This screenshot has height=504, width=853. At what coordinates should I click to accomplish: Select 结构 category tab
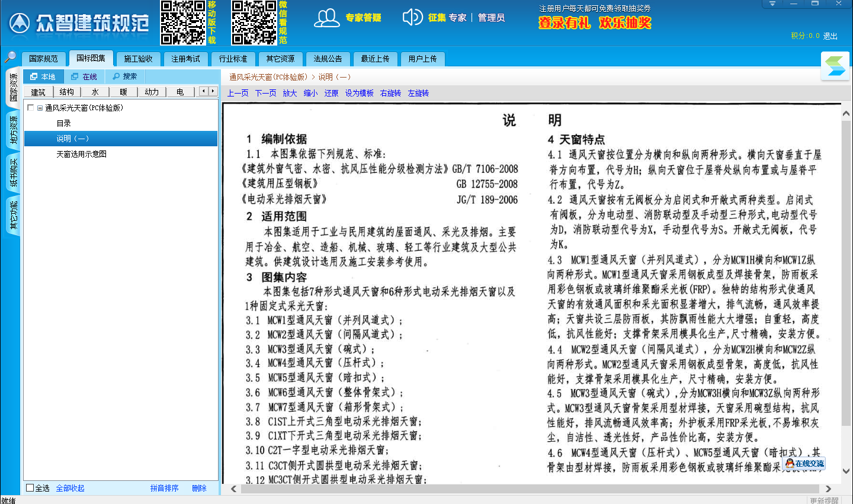point(66,92)
